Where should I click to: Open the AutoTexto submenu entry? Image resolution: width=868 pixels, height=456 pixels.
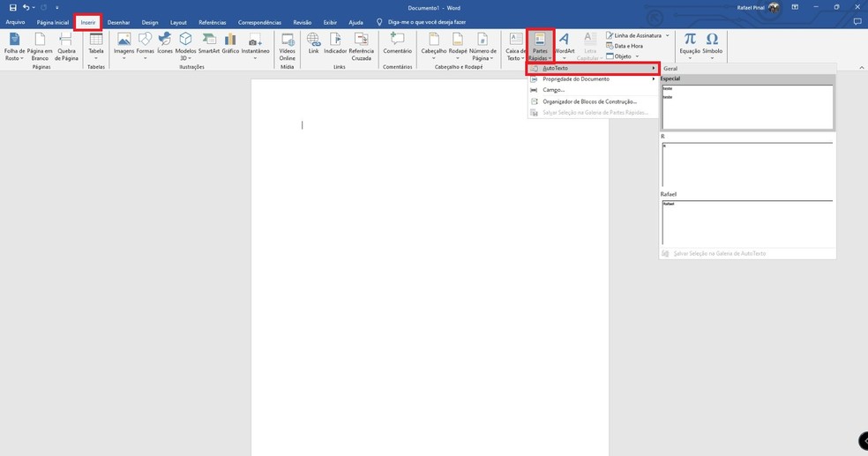pyautogui.click(x=592, y=68)
